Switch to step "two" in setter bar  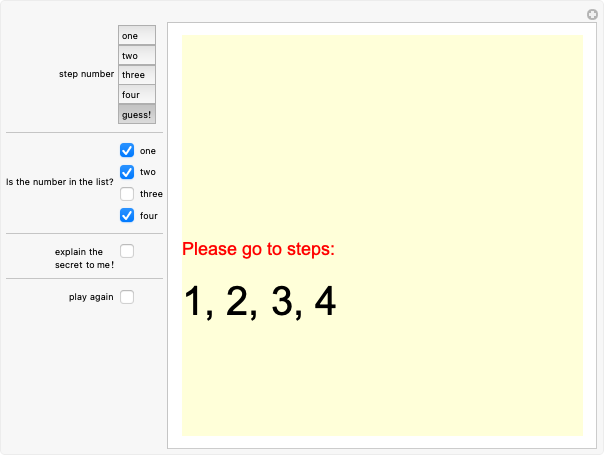tap(137, 55)
